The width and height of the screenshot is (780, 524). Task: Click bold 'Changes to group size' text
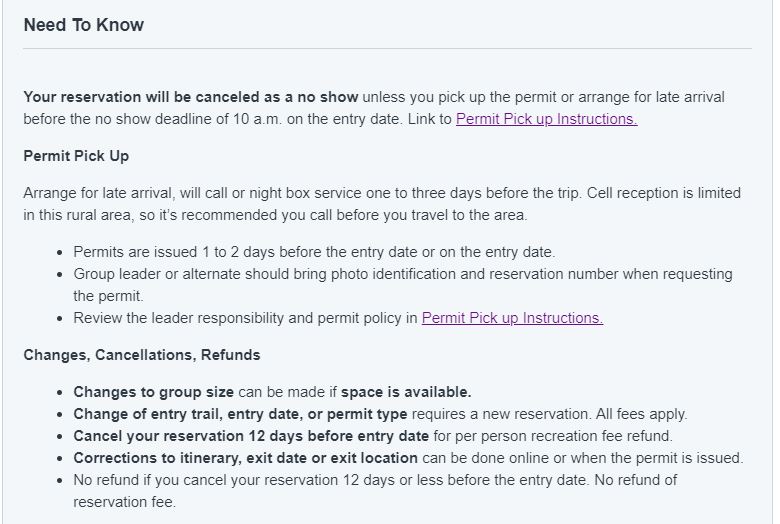[154, 392]
